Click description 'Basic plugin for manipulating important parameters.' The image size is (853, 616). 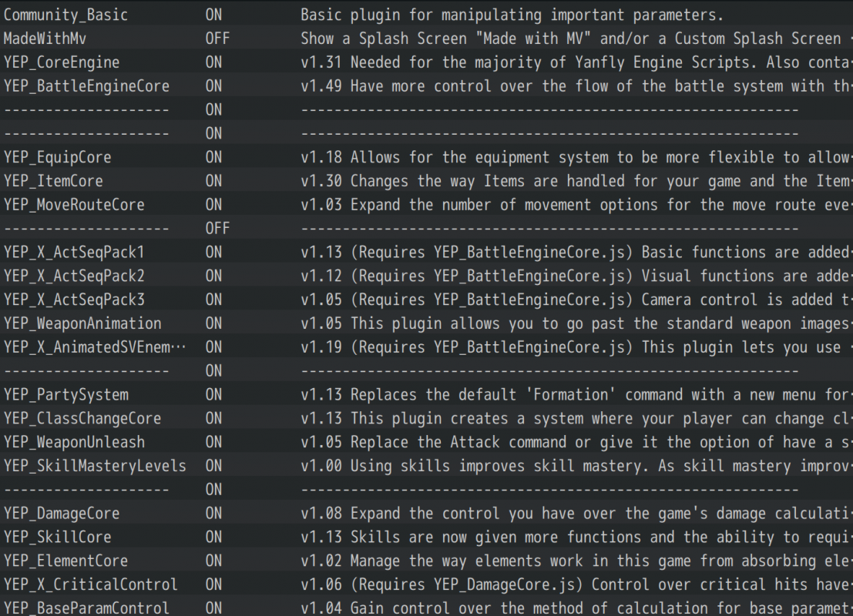point(512,15)
